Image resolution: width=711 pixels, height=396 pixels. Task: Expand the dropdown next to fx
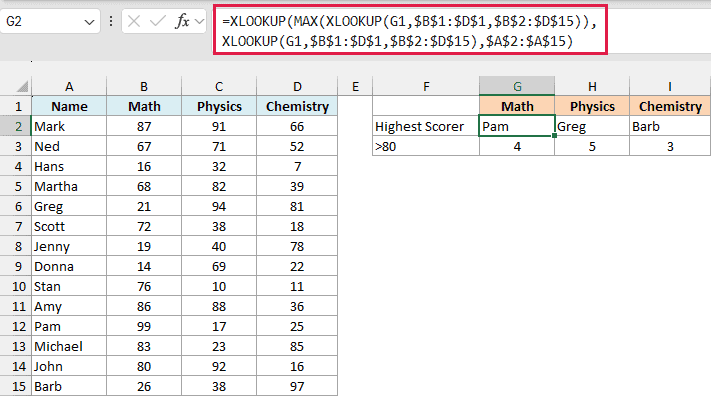pyautogui.click(x=199, y=21)
